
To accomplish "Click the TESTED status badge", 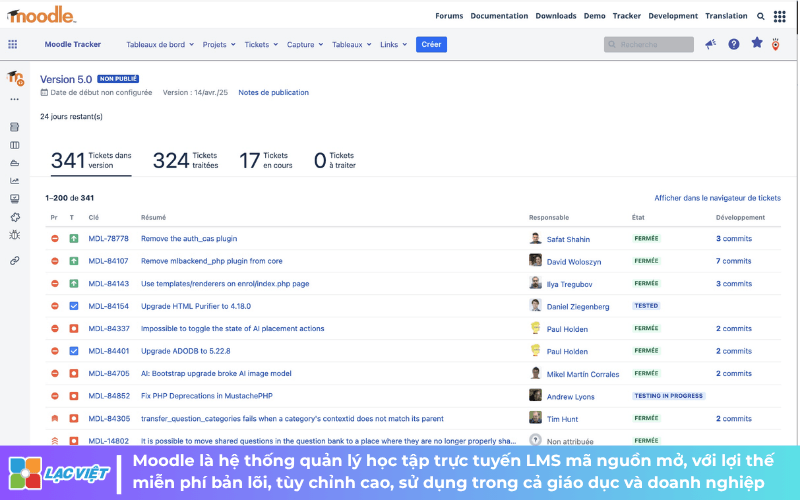I will point(646,306).
